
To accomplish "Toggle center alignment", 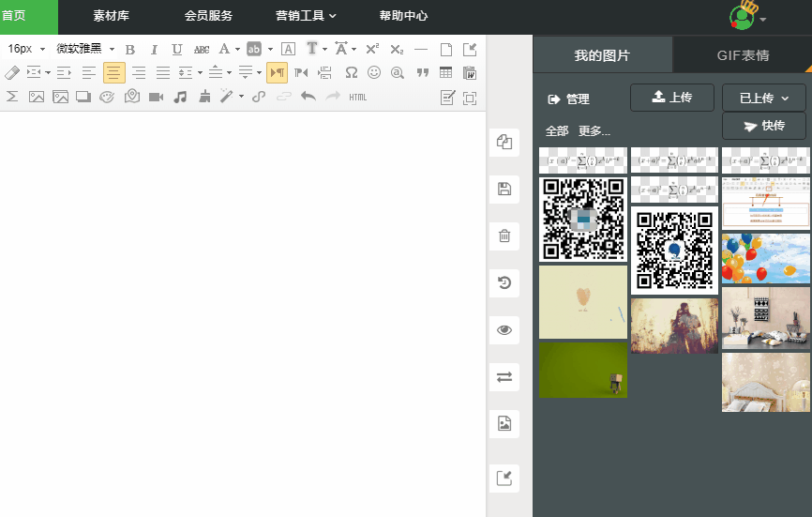I will click(114, 72).
